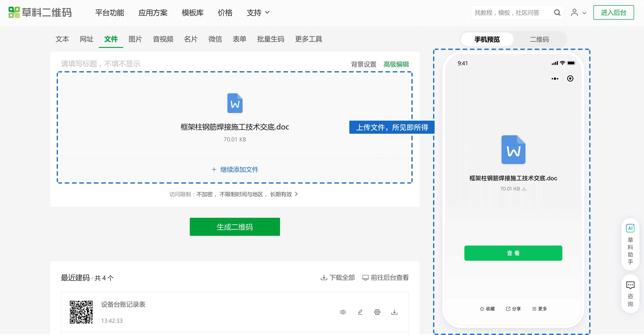Expand the 支持 dropdown menu
The width and height of the screenshot is (644, 335).
coord(258,12)
